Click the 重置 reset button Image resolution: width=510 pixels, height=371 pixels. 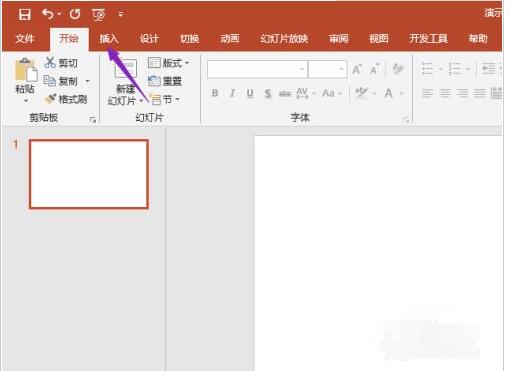165,81
